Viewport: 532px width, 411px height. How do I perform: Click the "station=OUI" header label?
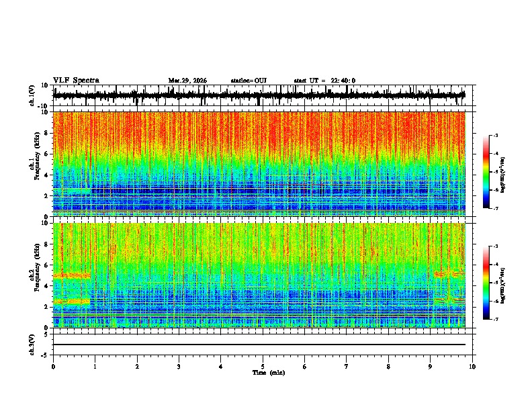249,81
